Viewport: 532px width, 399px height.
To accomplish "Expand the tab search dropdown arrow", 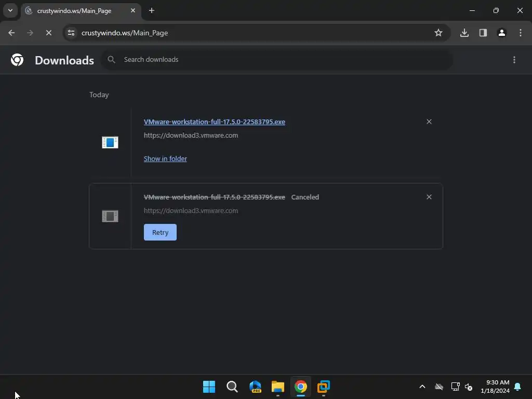I will [x=10, y=10].
